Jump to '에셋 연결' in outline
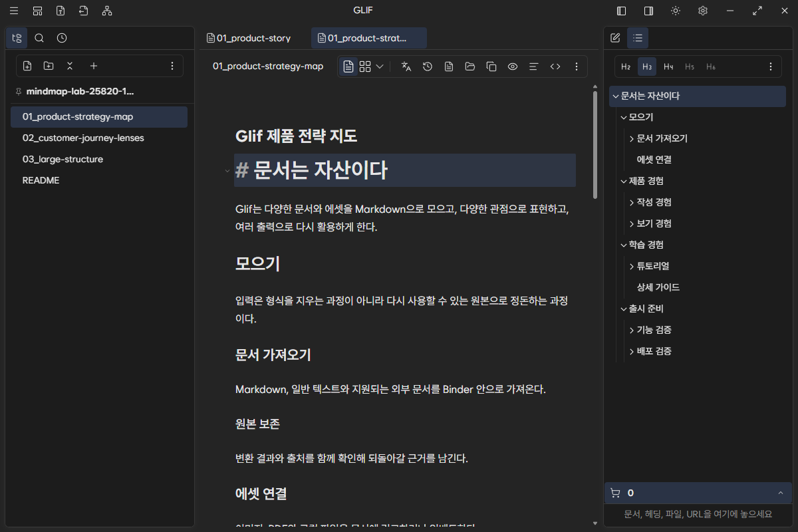Screen dimensions: 798x532 click(654, 160)
